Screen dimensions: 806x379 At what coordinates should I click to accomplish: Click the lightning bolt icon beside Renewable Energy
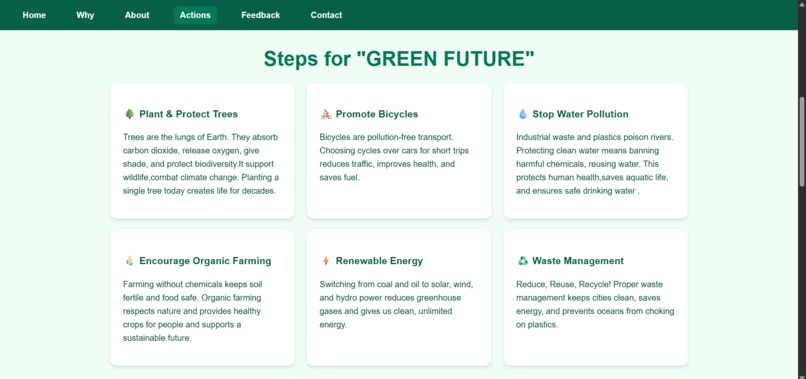tap(325, 261)
